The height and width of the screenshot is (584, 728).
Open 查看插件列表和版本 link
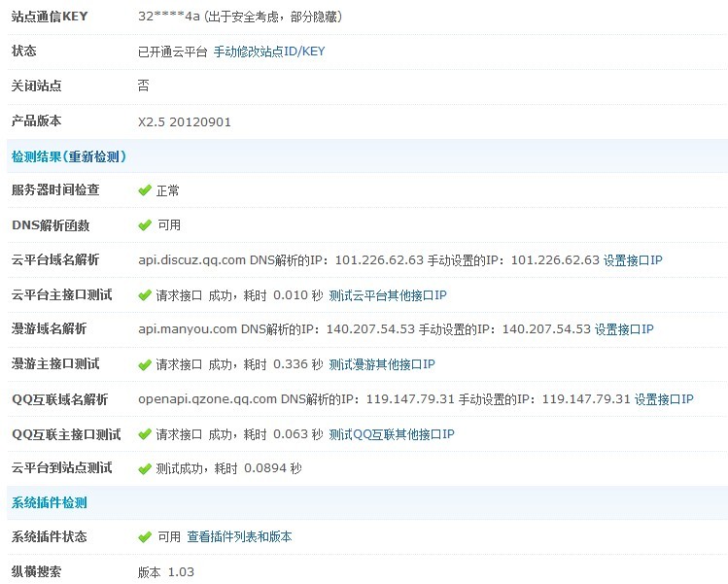[239, 537]
